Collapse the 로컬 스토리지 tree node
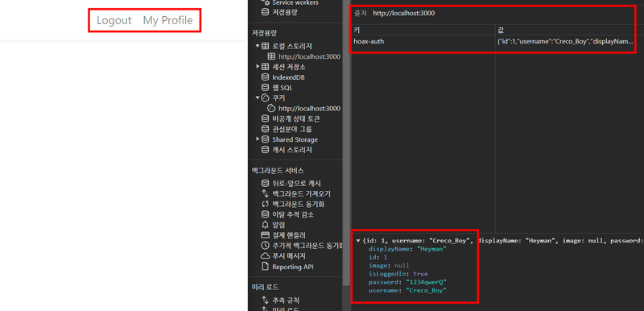 [258, 46]
